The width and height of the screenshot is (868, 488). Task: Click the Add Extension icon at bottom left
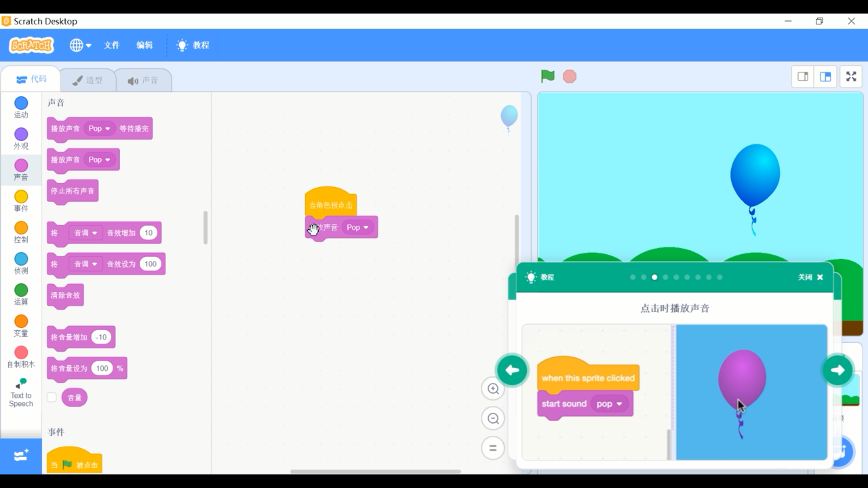[x=20, y=455]
